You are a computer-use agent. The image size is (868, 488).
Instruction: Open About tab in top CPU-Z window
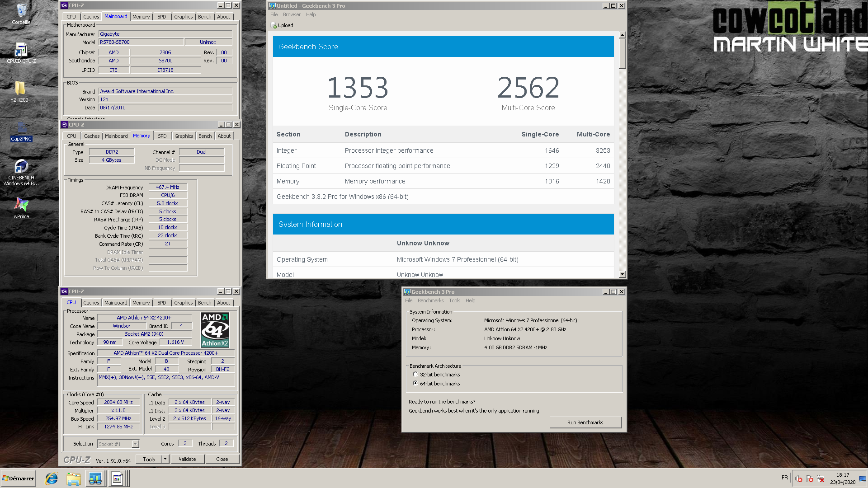[x=223, y=17]
